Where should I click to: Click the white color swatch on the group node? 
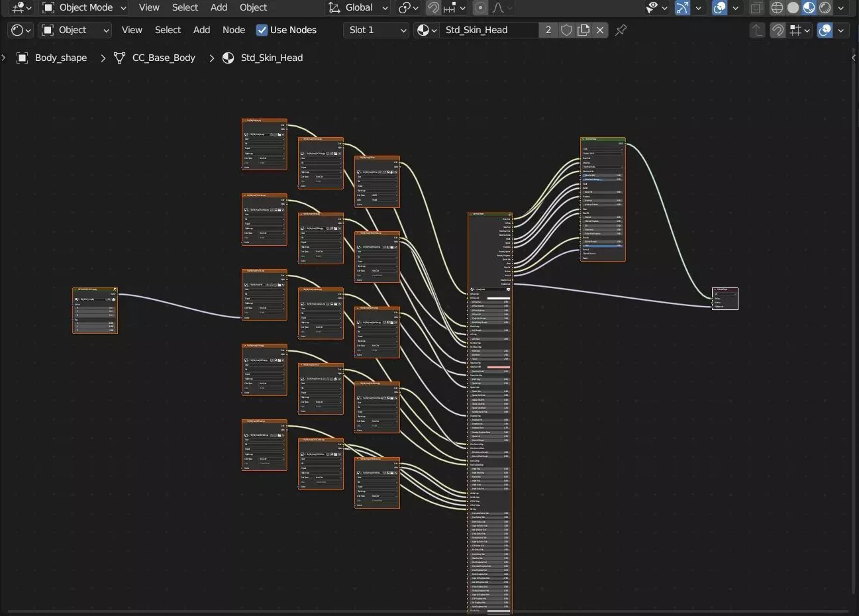(x=498, y=298)
